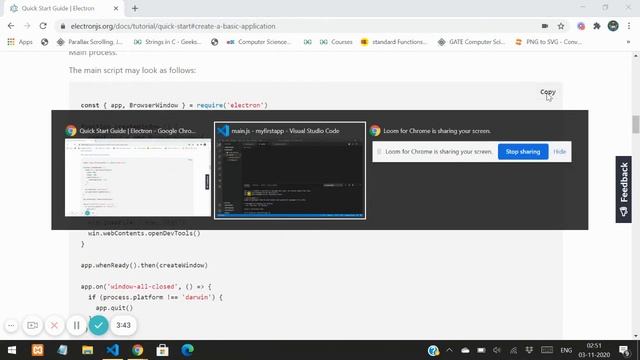
Task: Show more bookmarks overflow chevron
Action: coord(628,42)
